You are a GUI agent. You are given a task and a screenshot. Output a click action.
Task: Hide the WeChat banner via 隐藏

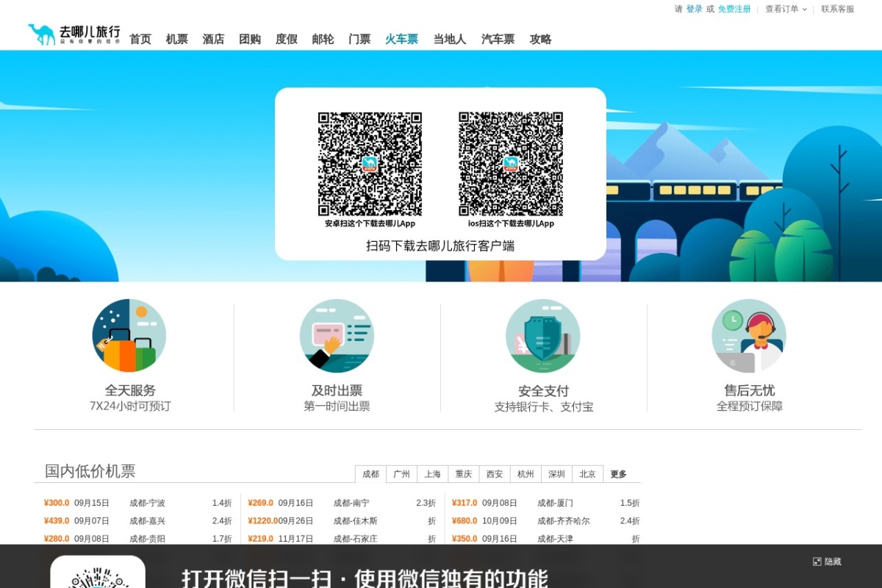833,562
